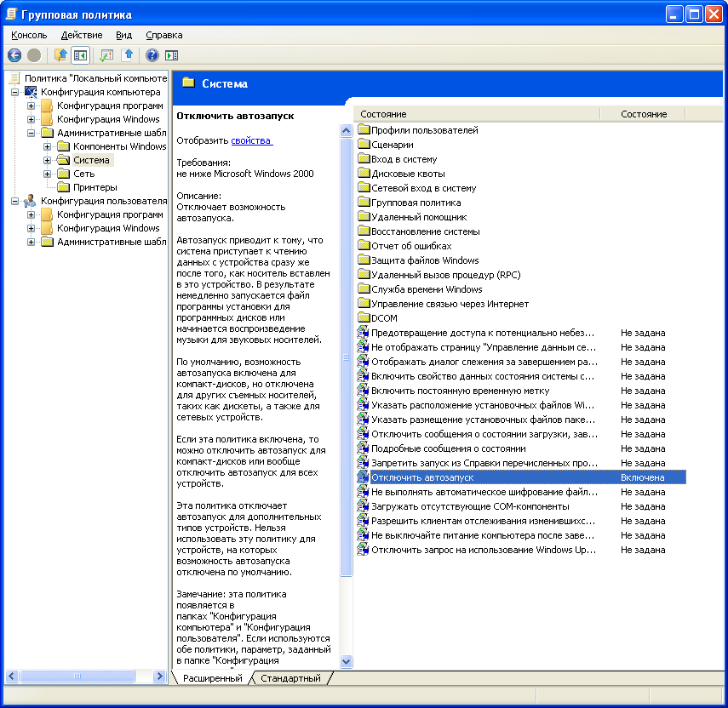Expand Конфигурация Windows under Конфигурация пользователя
The image size is (728, 708).
click(x=32, y=228)
